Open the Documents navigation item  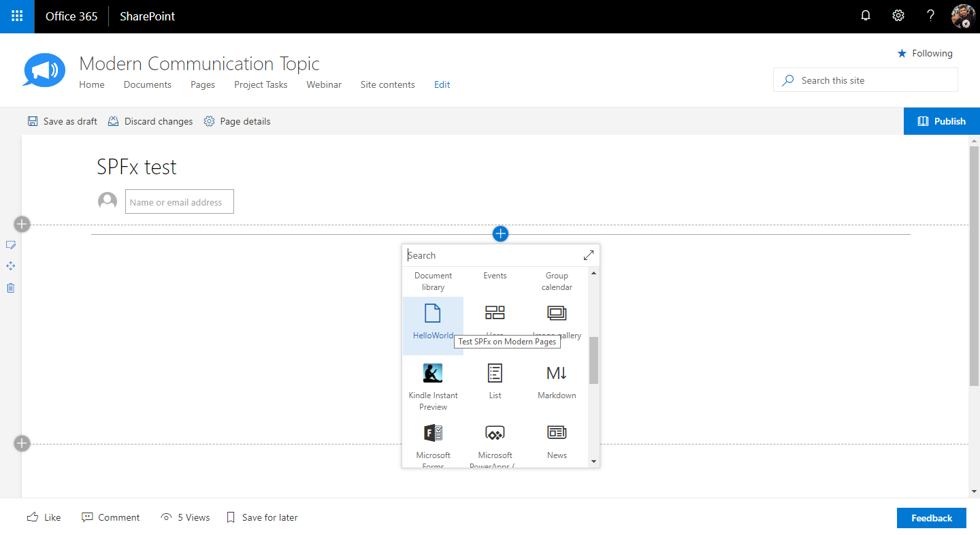pos(148,84)
